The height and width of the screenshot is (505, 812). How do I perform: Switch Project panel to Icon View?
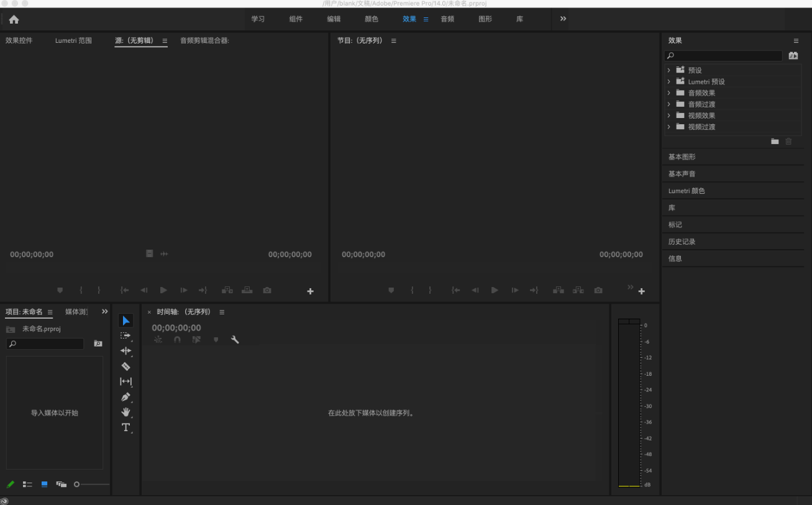coord(43,484)
